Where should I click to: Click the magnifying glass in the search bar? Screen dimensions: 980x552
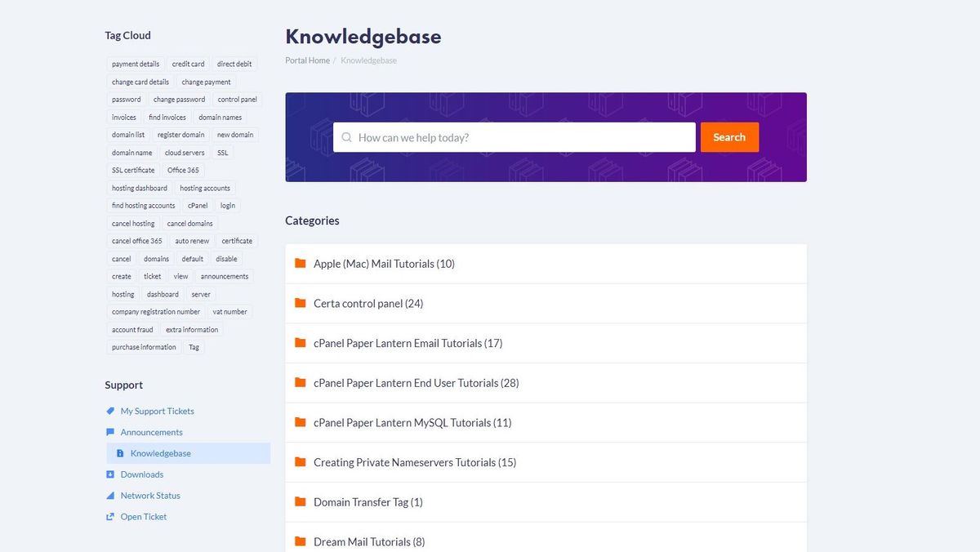[346, 137]
